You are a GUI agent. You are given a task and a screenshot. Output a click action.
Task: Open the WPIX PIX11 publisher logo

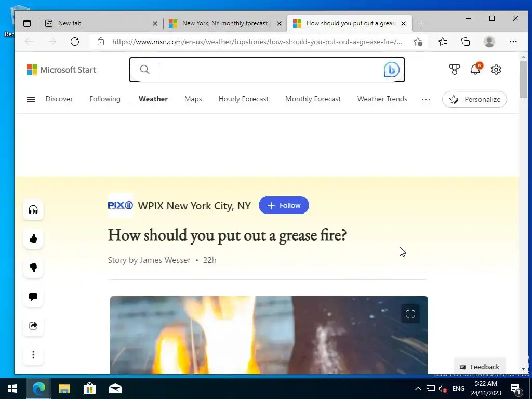click(120, 205)
